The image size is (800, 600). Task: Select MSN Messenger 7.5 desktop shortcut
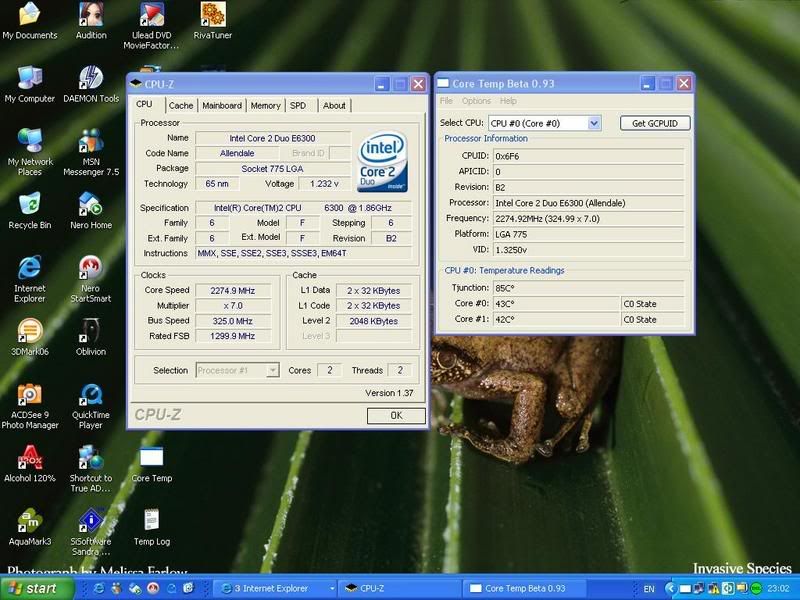pyautogui.click(x=91, y=152)
